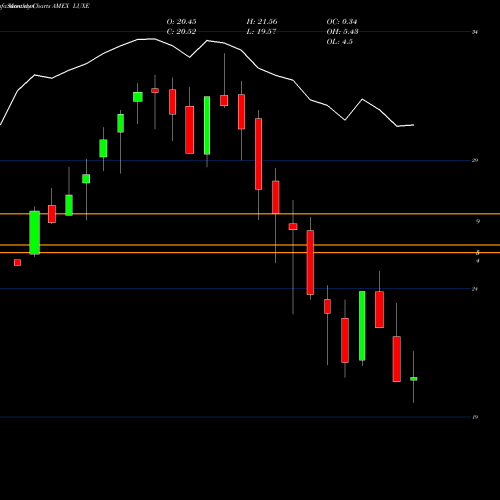Click the first small red candle at far left

coord(17,263)
